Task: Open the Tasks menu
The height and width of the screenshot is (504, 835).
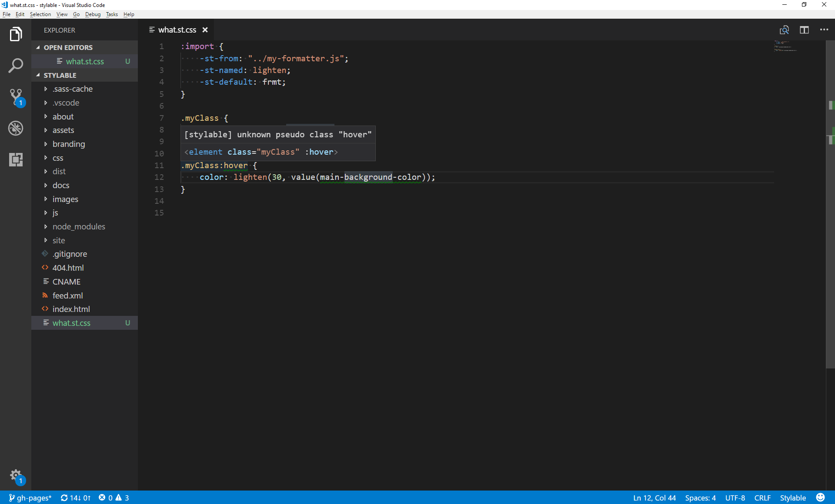Action: point(112,14)
